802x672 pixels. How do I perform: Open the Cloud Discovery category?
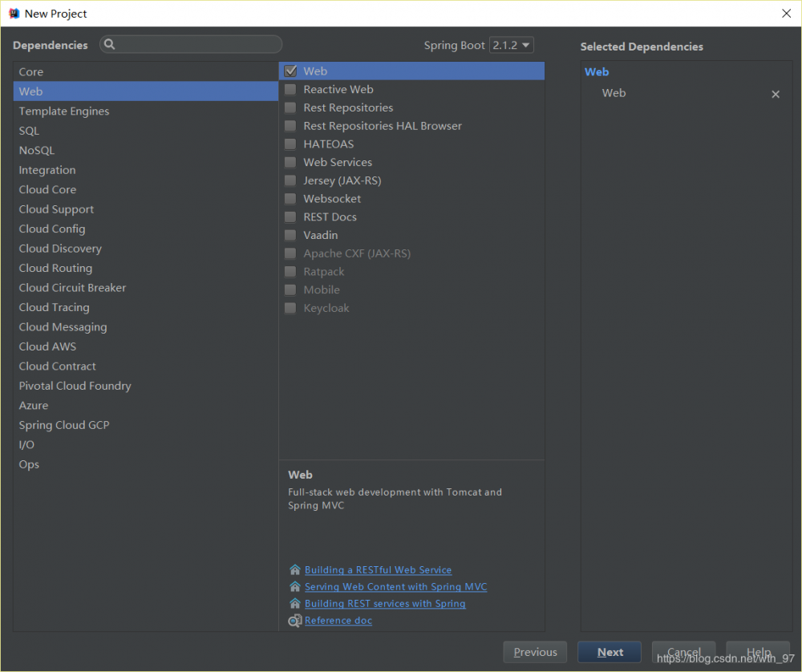pos(146,248)
